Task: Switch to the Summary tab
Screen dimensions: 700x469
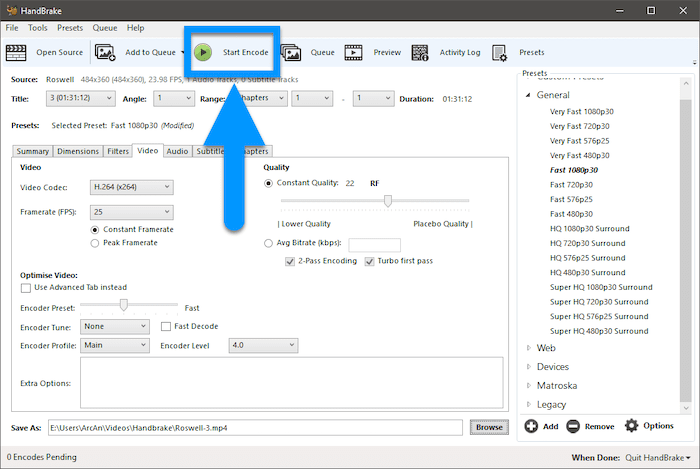Action: (33, 151)
